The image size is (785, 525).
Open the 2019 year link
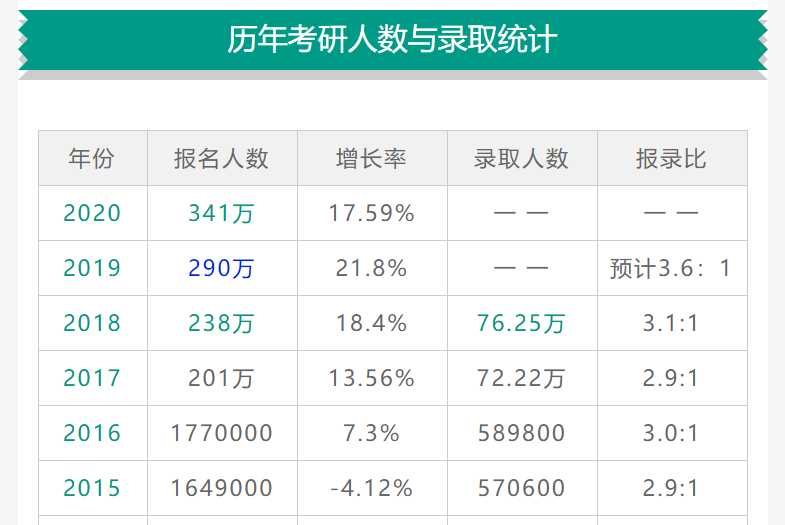pos(92,268)
